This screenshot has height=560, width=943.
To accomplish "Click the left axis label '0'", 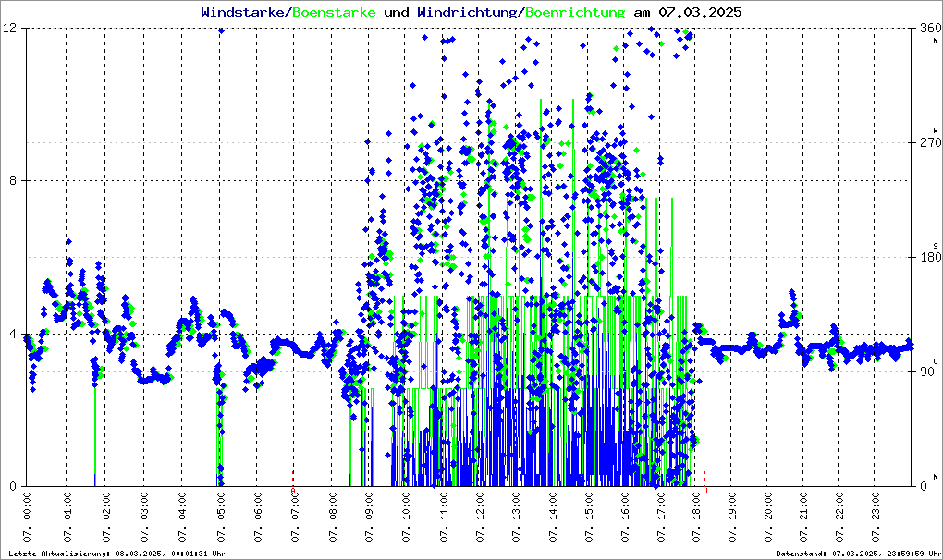I will (13, 486).
